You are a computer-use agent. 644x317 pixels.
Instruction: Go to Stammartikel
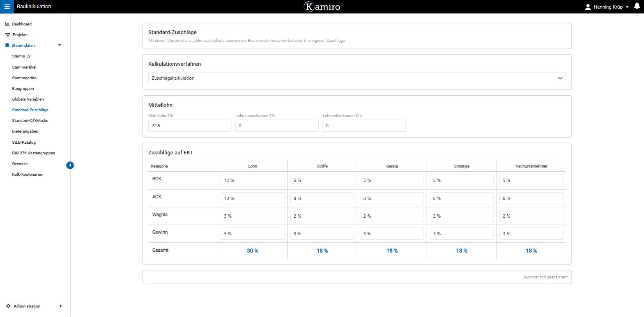(x=24, y=67)
